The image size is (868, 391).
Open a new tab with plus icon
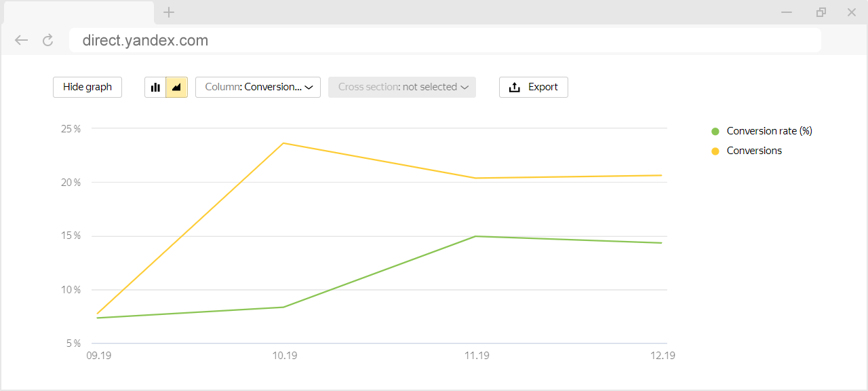(169, 12)
